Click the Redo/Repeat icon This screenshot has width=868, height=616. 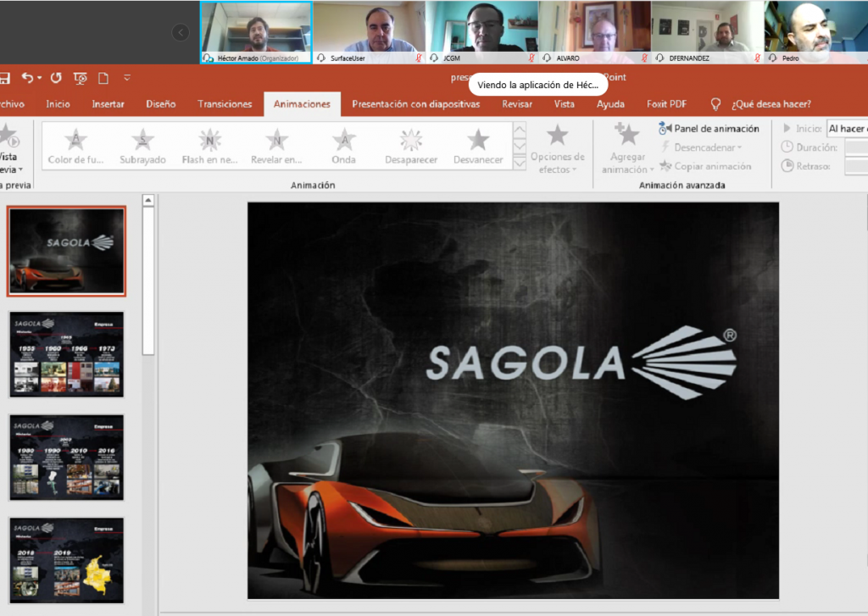pyautogui.click(x=56, y=77)
